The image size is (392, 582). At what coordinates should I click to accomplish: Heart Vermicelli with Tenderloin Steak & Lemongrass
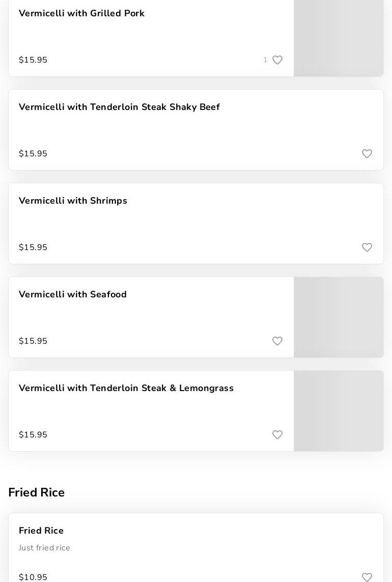[x=277, y=435]
